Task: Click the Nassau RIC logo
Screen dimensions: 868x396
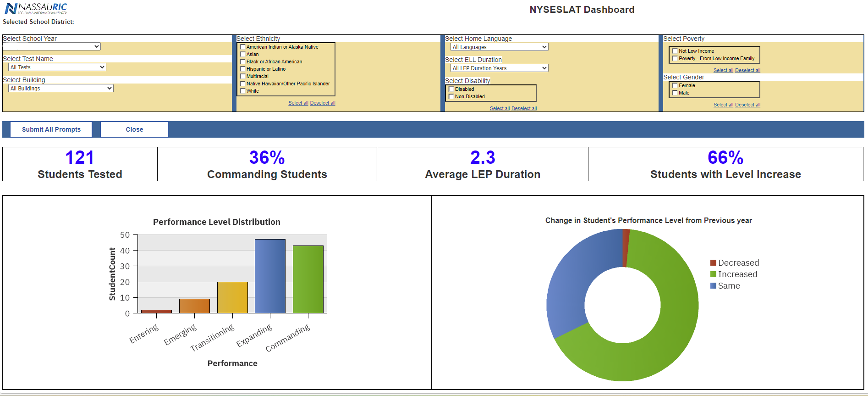Action: [x=36, y=8]
